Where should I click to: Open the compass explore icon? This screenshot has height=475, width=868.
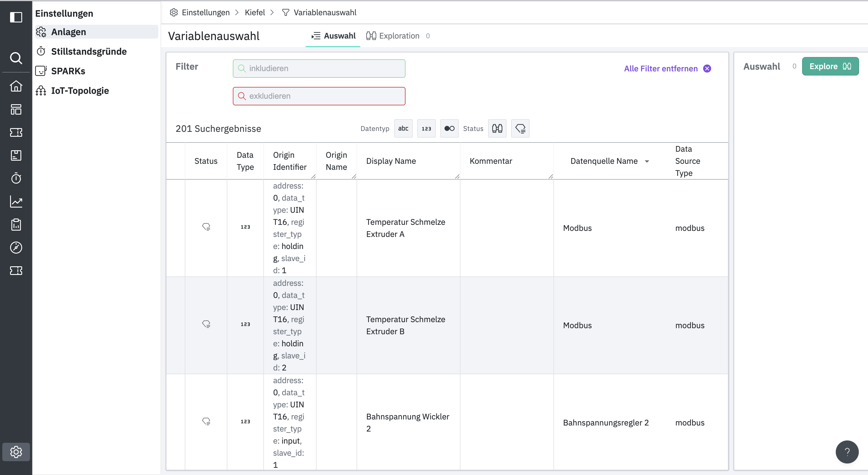(16, 248)
